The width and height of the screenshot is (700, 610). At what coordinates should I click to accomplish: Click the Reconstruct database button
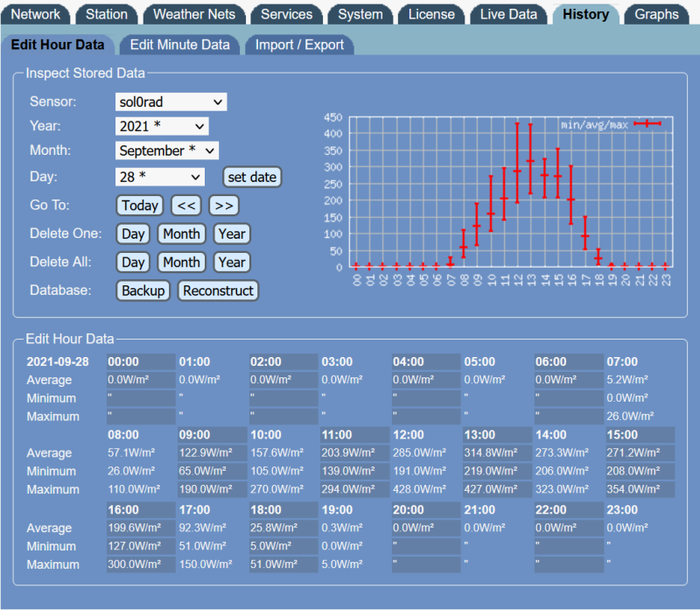(219, 291)
